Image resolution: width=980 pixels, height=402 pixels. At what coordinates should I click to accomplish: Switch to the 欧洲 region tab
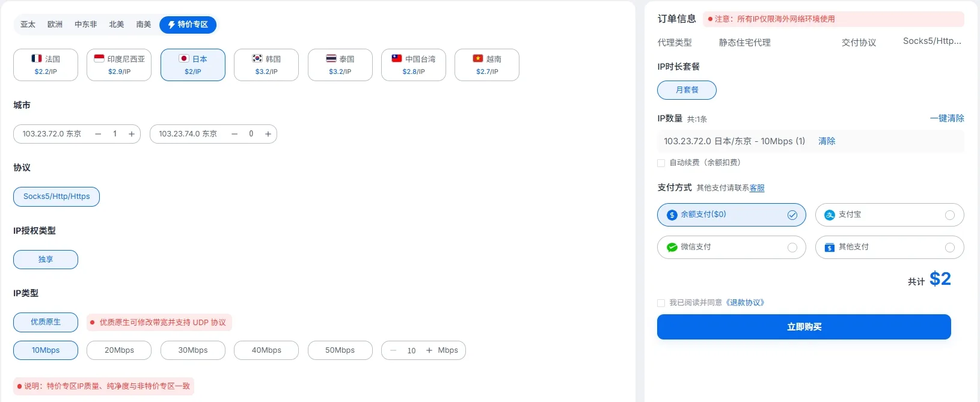(55, 25)
